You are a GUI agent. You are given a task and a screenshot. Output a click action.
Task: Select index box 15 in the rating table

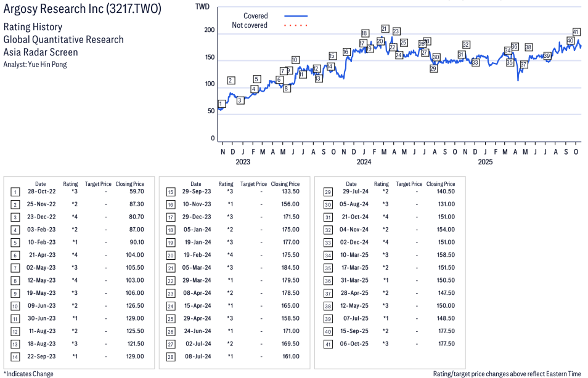tap(170, 191)
